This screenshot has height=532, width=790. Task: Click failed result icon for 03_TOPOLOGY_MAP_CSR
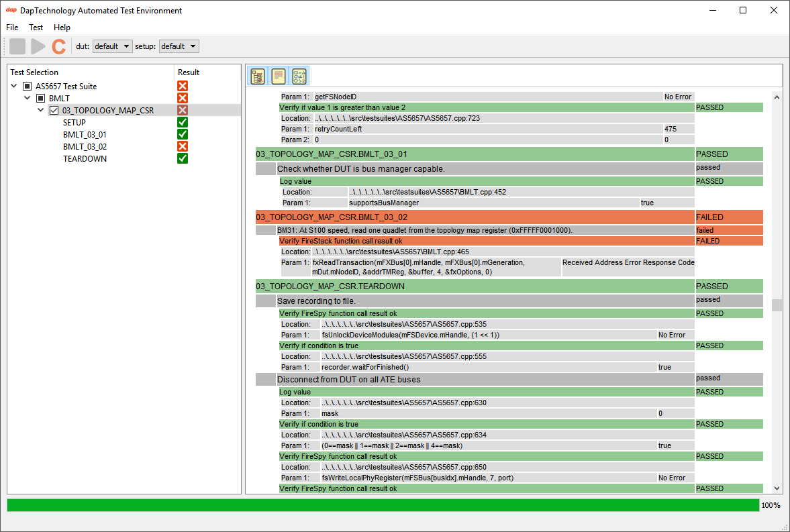183,110
